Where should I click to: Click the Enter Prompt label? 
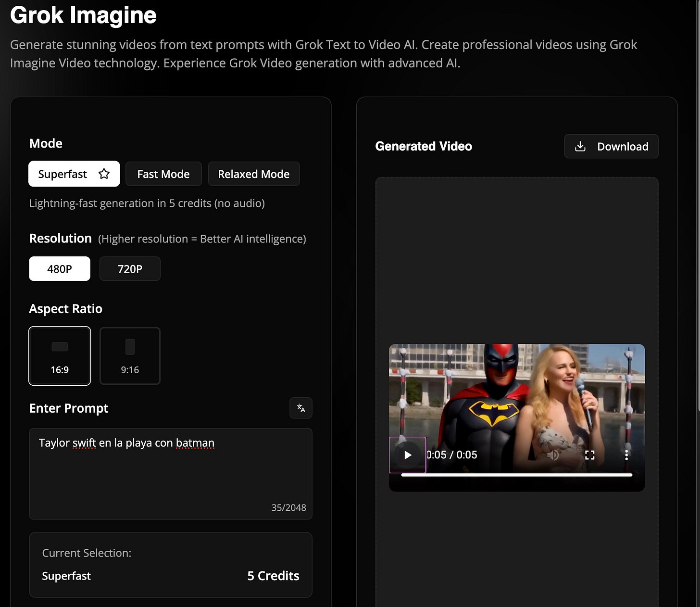(x=69, y=408)
